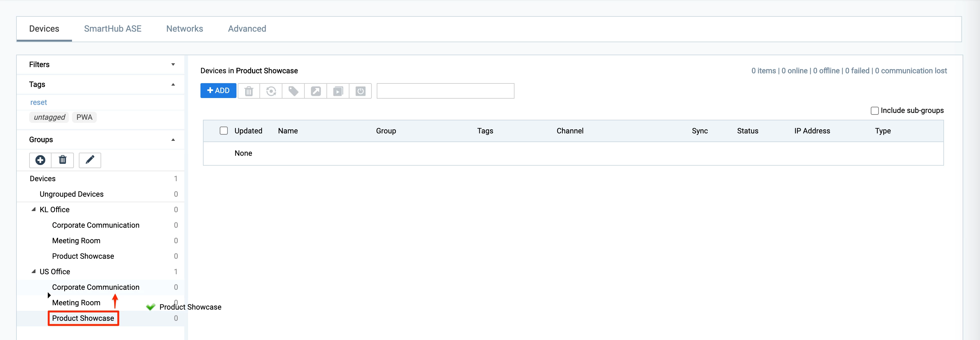Click the device search input field
Image resolution: width=980 pixels, height=340 pixels.
(x=445, y=91)
